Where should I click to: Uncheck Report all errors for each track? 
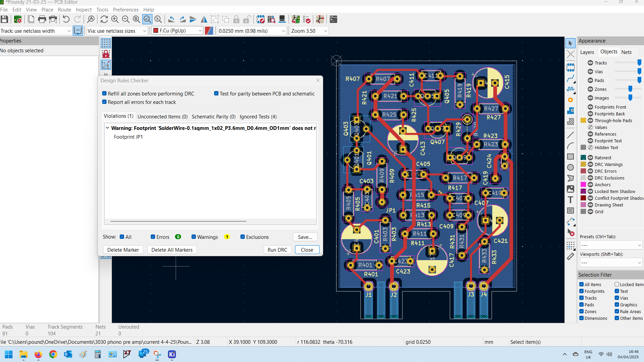[105, 102]
